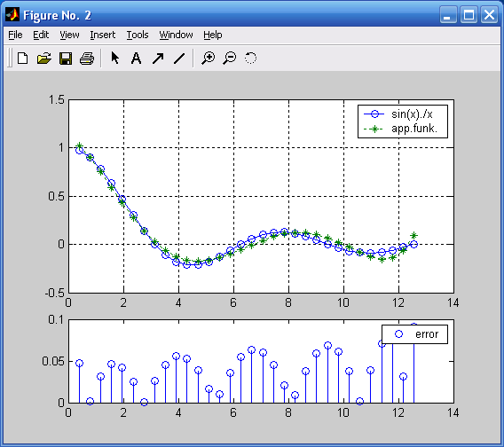Screen dimensions: 504x447
Task: Select the Edit Plot arrow tool
Action: (114, 59)
